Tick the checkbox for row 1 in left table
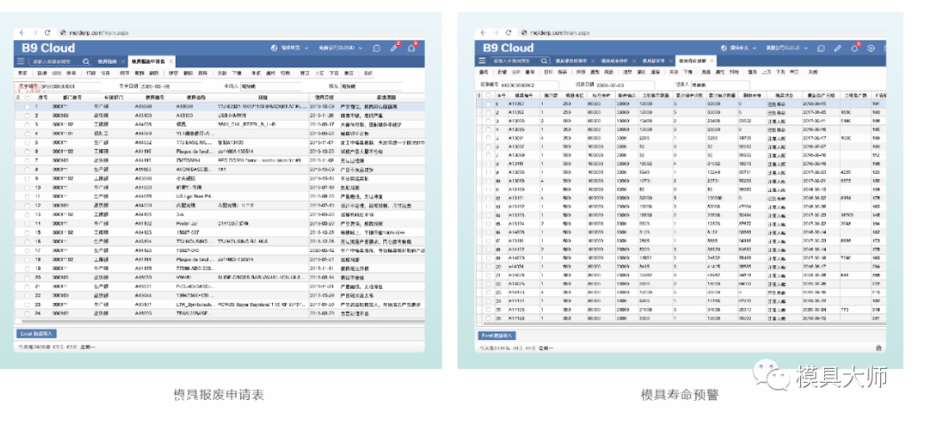The width and height of the screenshot is (944, 437). click(x=26, y=105)
